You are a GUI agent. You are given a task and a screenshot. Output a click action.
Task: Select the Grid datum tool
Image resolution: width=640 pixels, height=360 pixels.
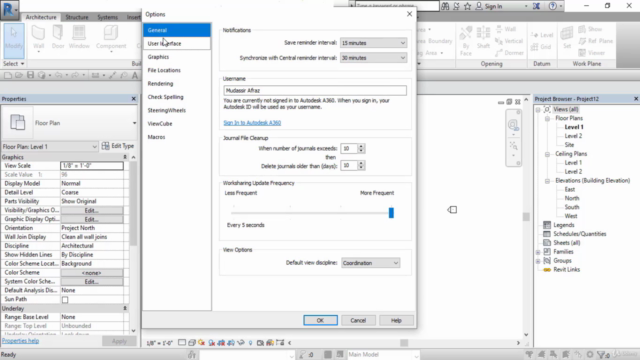(541, 47)
